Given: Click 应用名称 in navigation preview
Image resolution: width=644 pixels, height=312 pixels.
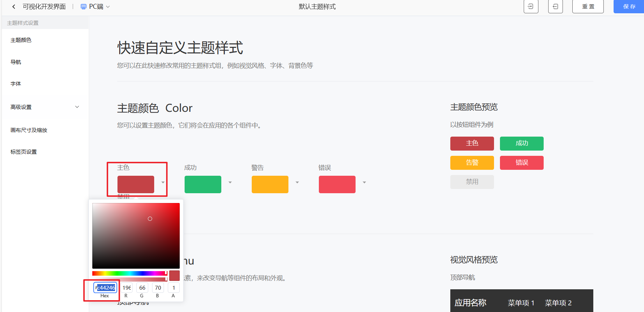Looking at the screenshot, I should point(470,303).
